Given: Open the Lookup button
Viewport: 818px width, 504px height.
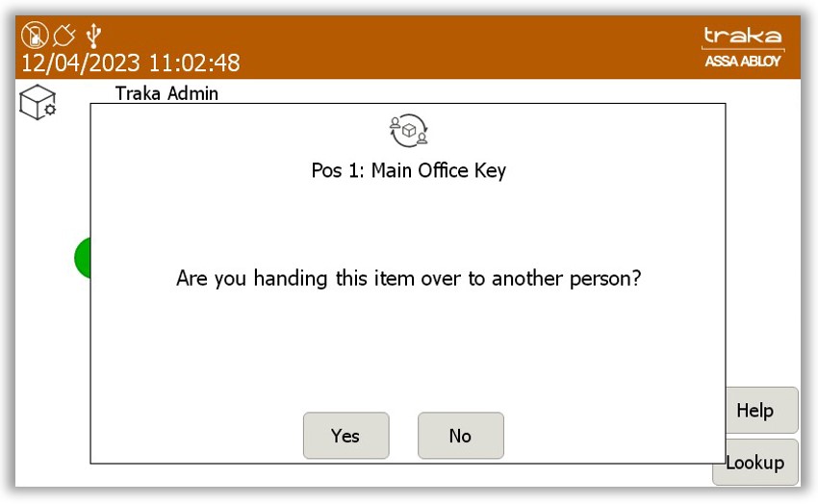Looking at the screenshot, I should [755, 463].
